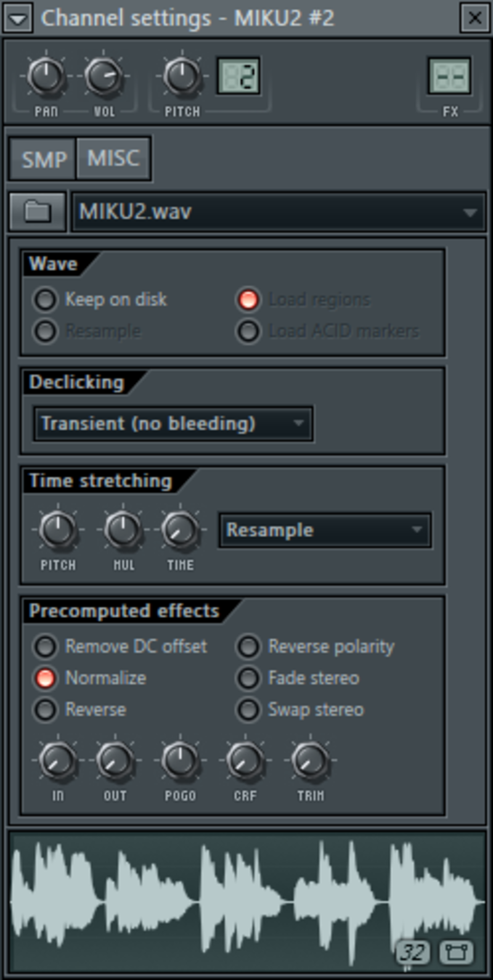This screenshot has width=493, height=980.
Task: Switch to the MISC tab
Action: 113,159
